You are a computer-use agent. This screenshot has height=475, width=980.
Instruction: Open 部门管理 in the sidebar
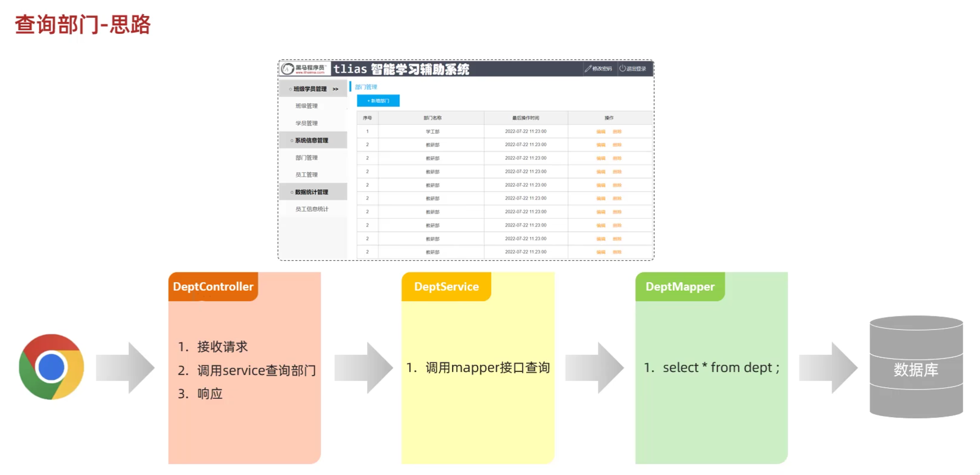(307, 158)
